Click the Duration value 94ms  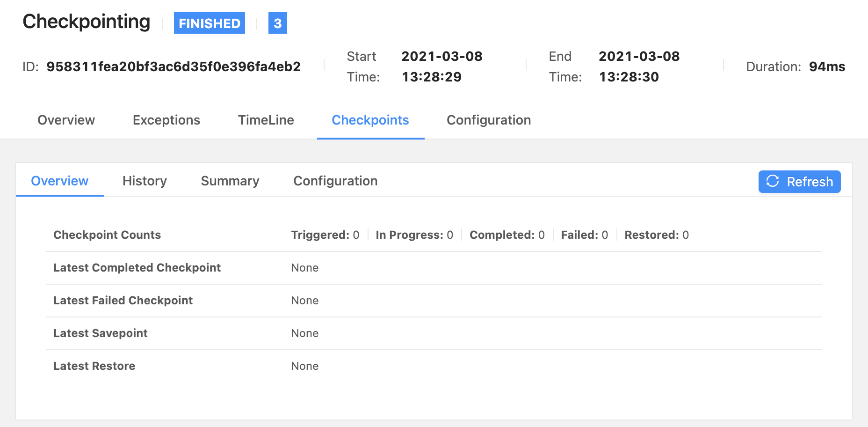[826, 66]
